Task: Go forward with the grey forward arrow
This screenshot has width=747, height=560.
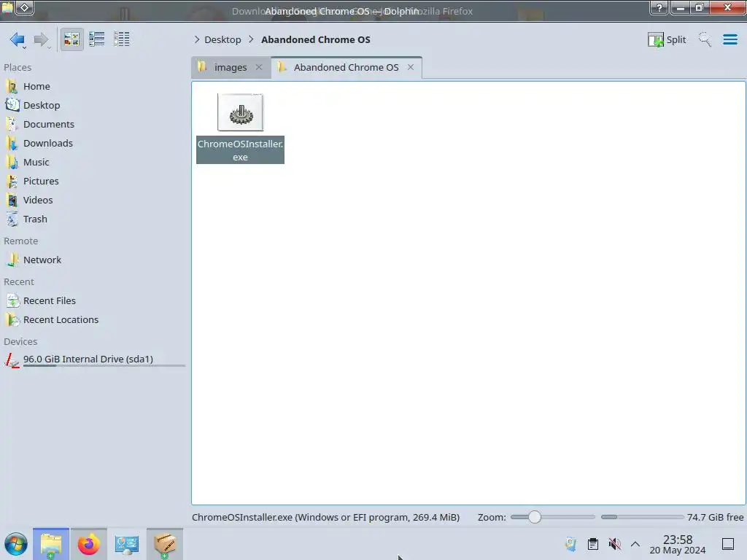Action: [42, 39]
